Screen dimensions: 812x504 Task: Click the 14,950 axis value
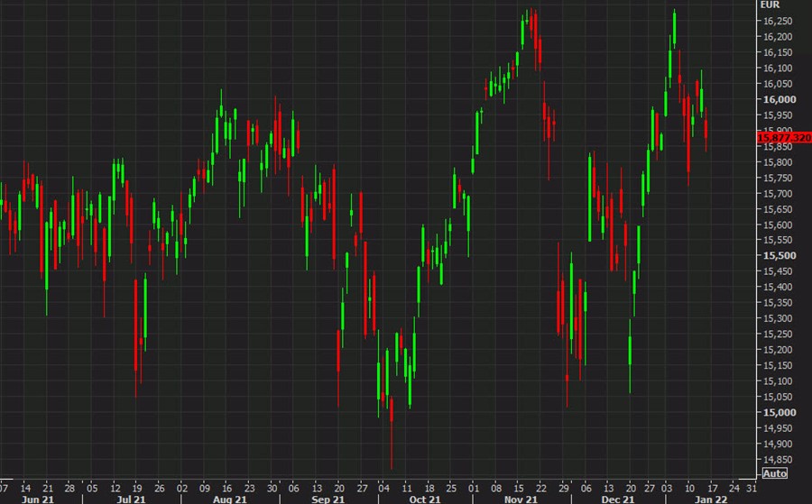(778, 428)
